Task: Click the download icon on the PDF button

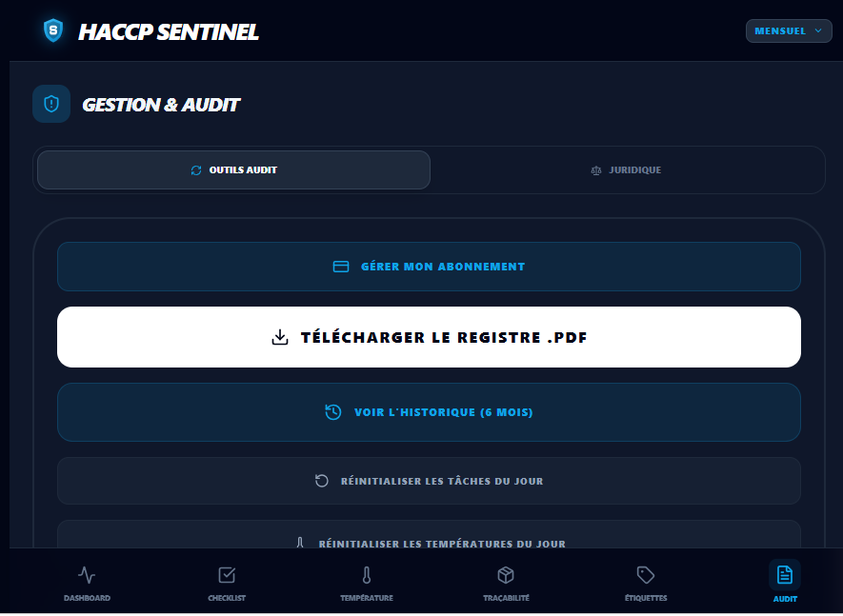Action: tap(280, 337)
